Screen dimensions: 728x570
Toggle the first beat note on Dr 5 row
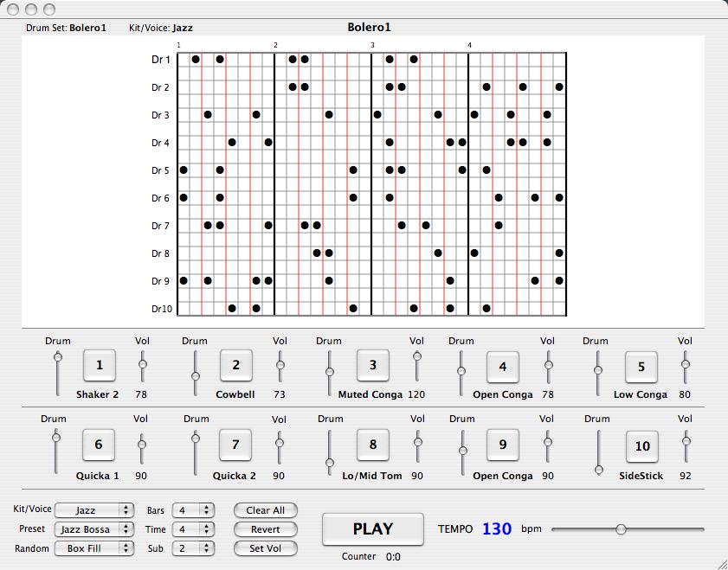(x=184, y=170)
